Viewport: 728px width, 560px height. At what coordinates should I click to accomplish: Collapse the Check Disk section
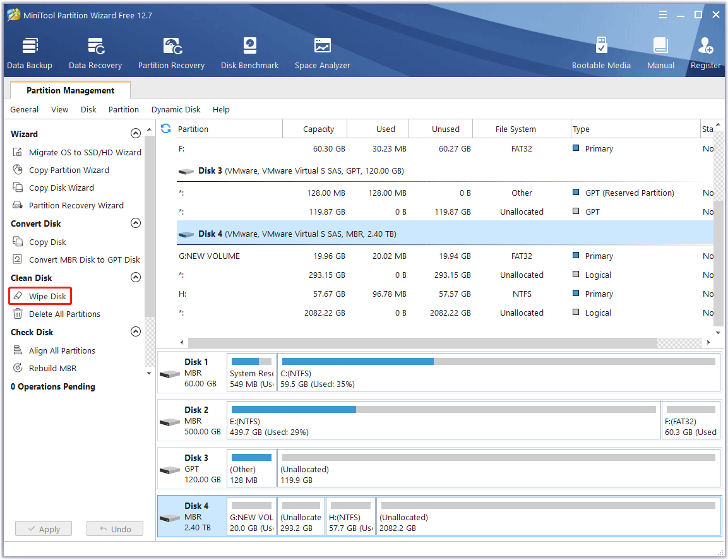coord(136,332)
